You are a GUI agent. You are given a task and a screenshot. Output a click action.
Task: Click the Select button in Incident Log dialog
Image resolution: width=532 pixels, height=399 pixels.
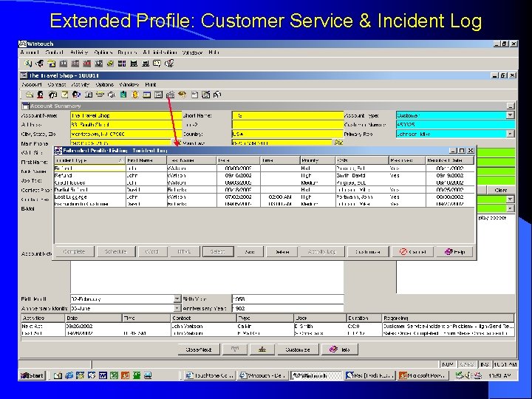click(x=218, y=252)
